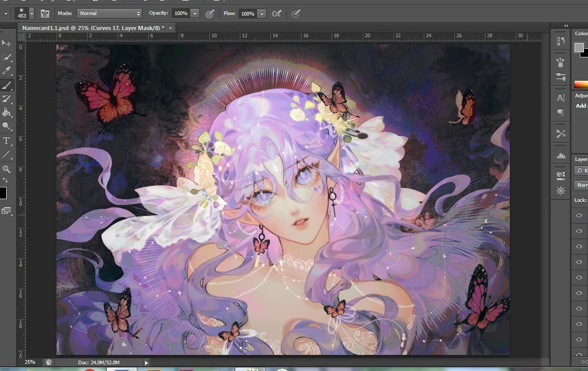
Task: Click the Flow 100% value field
Action: click(248, 14)
